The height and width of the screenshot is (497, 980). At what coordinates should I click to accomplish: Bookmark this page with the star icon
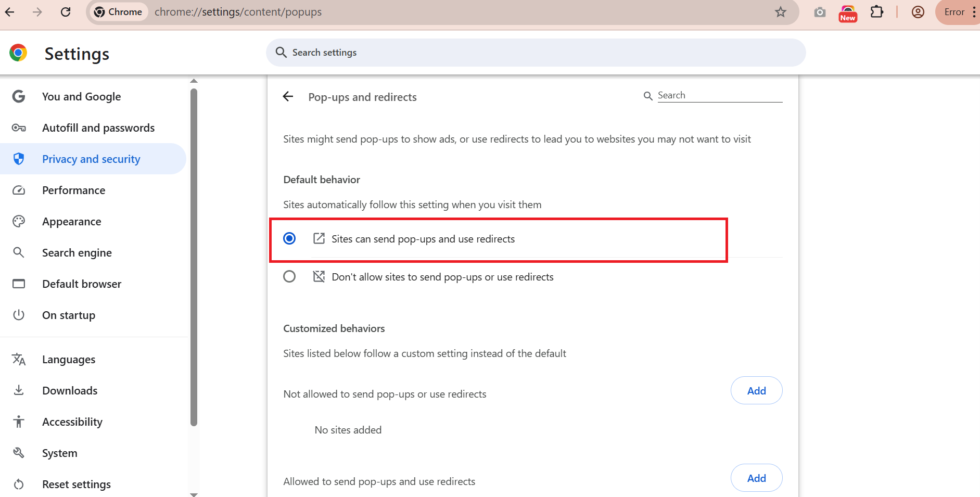(780, 12)
